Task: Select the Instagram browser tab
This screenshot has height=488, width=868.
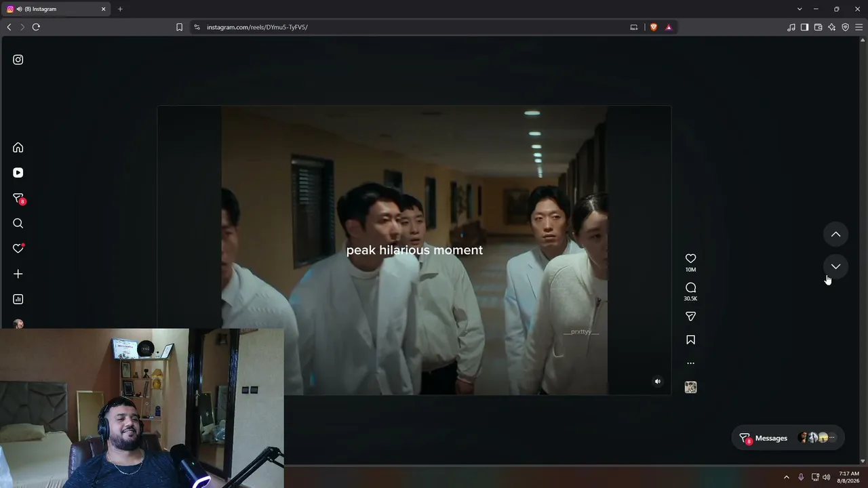Action: pyautogui.click(x=57, y=9)
